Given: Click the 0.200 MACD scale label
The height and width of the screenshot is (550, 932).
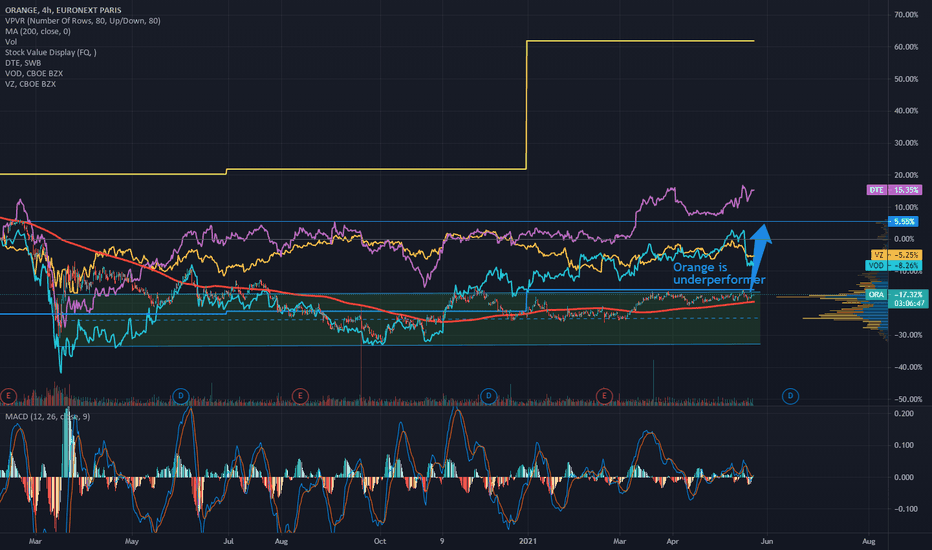Looking at the screenshot, I should 904,413.
